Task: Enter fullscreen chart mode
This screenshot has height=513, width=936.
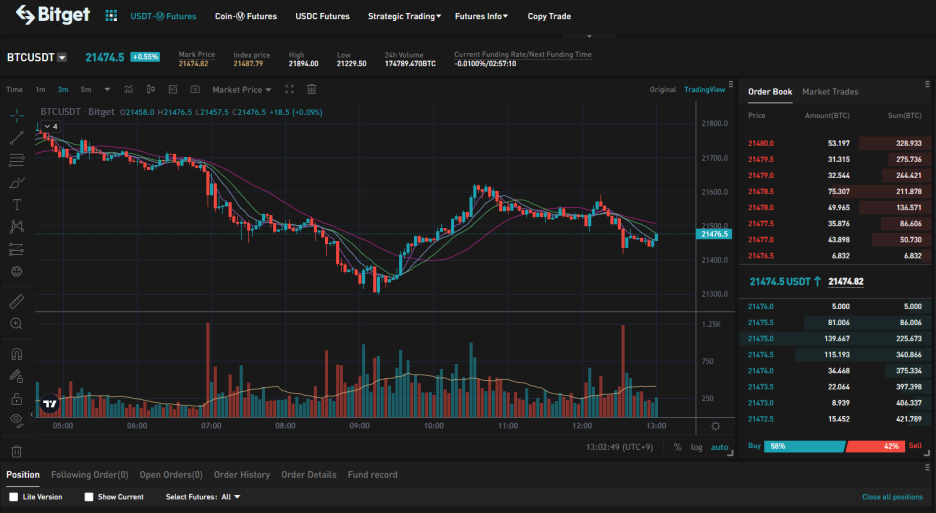Action: point(290,90)
